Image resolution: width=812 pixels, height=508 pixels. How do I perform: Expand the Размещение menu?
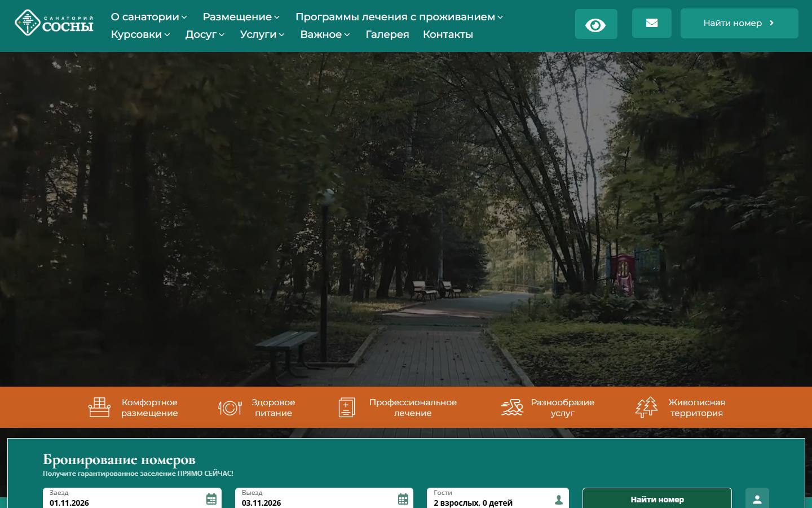pos(241,17)
